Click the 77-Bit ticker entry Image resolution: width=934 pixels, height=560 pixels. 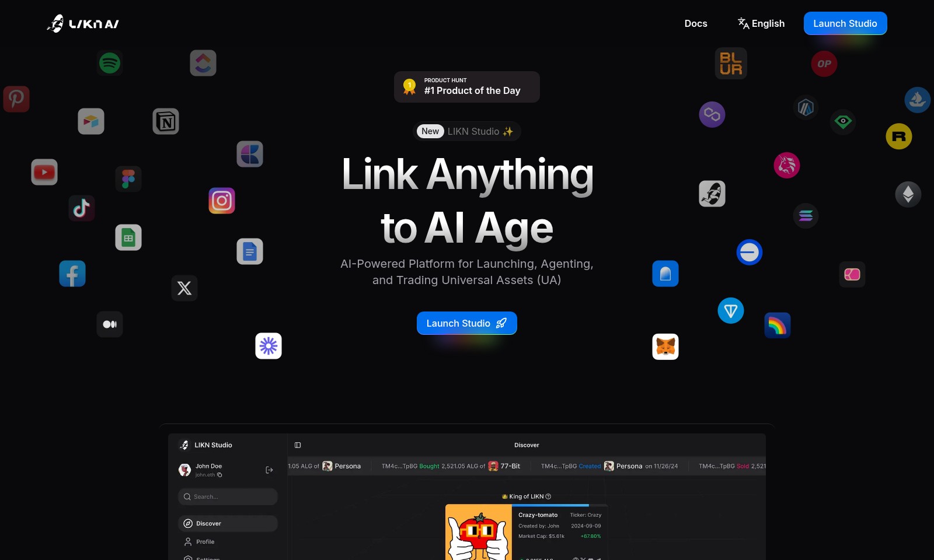(x=504, y=466)
